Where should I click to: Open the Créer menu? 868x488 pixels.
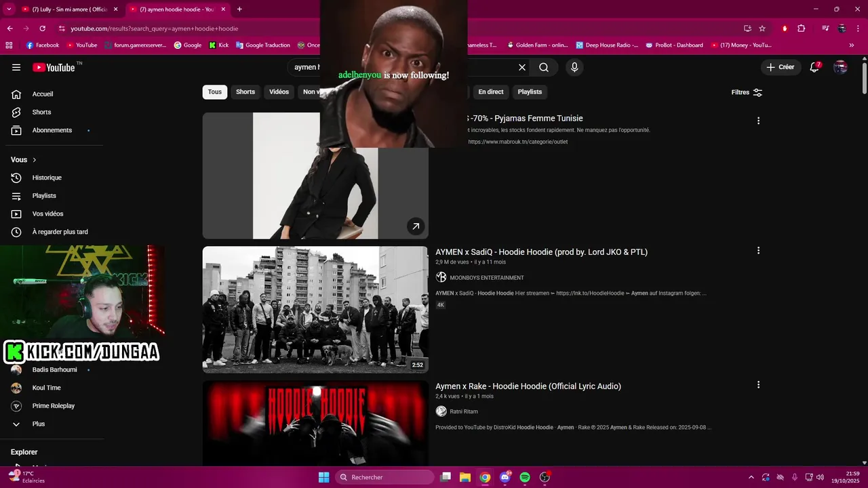(780, 67)
